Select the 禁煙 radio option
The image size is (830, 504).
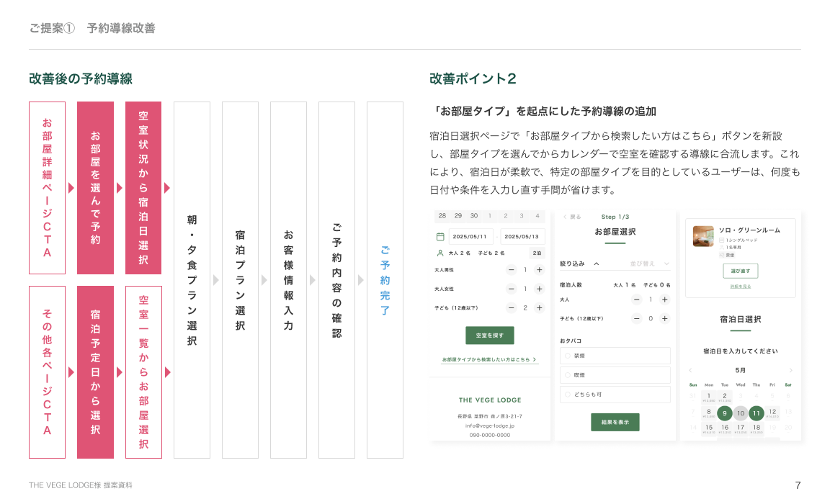(x=568, y=356)
